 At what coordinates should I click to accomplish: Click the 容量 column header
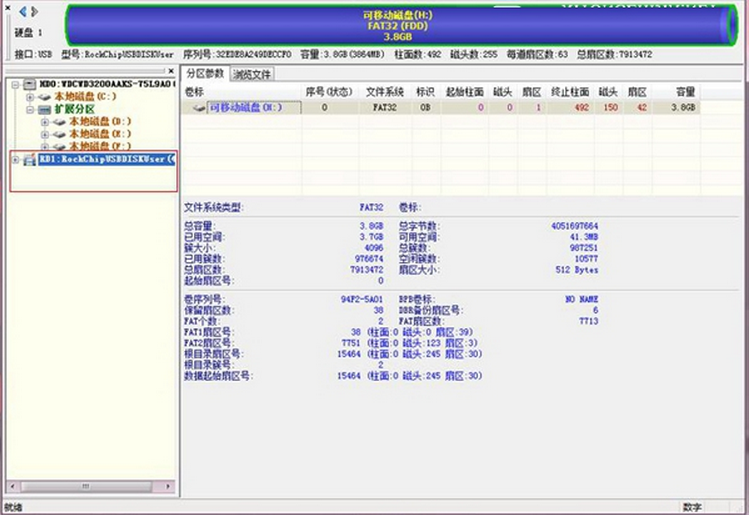[684, 91]
